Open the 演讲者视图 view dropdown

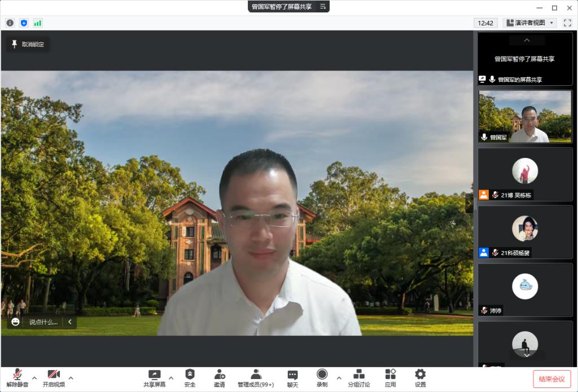click(x=529, y=23)
